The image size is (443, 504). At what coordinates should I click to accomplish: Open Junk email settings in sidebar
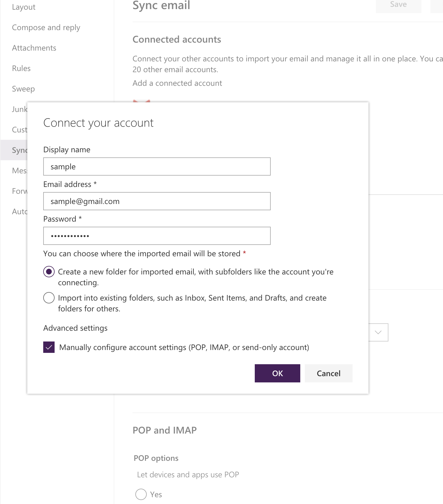19,109
